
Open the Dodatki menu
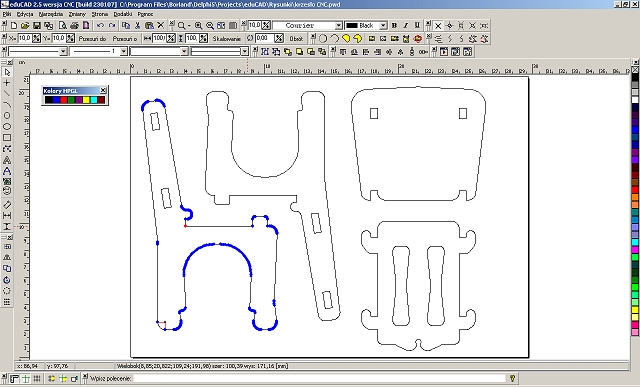click(x=123, y=14)
